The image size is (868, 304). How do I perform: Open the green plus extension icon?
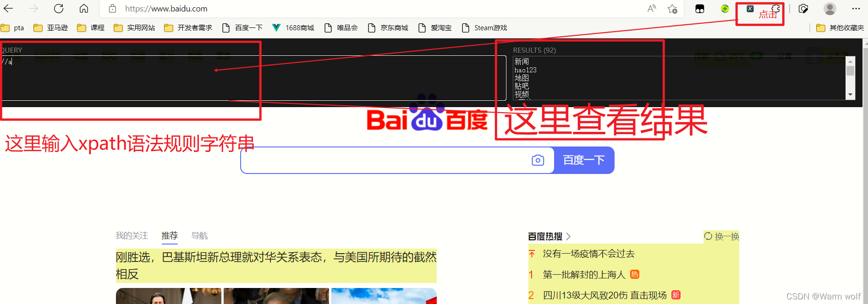click(x=725, y=9)
